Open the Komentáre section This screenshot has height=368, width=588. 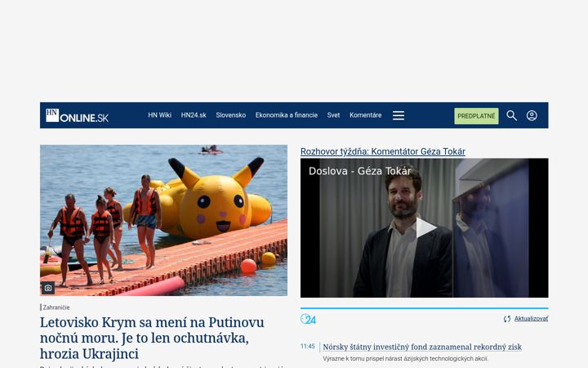tap(366, 115)
